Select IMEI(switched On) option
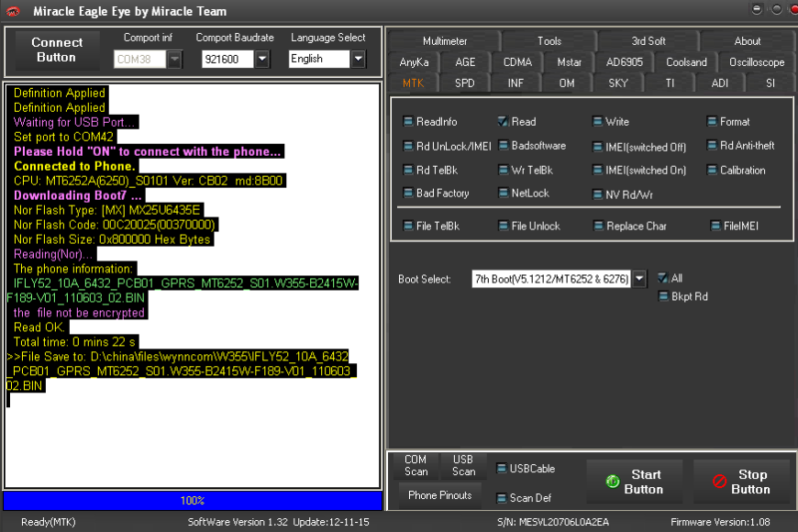 pyautogui.click(x=597, y=170)
